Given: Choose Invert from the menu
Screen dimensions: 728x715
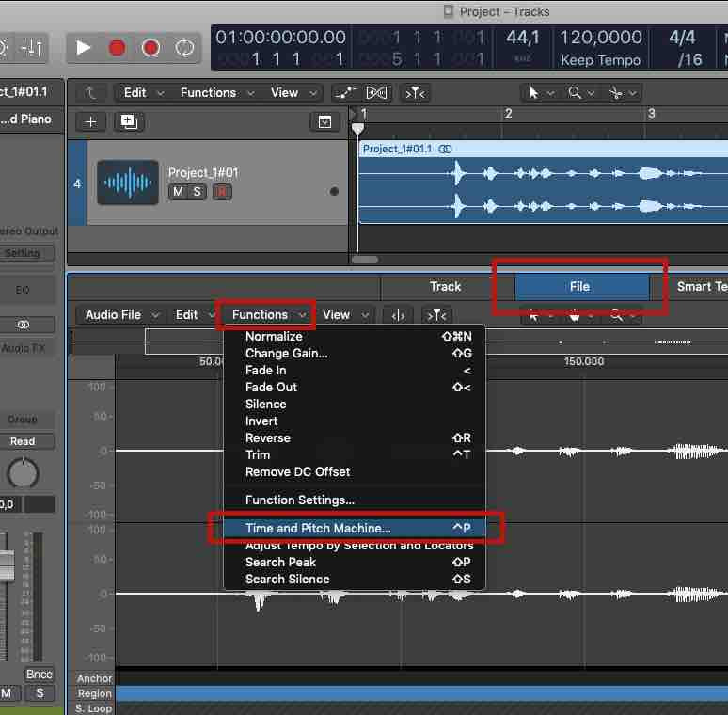Looking at the screenshot, I should [x=355, y=421].
